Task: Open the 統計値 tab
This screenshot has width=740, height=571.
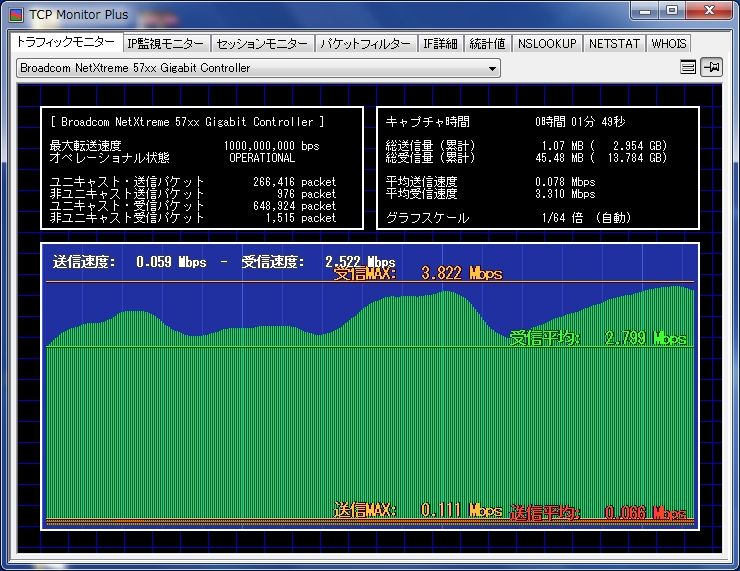Action: (488, 44)
